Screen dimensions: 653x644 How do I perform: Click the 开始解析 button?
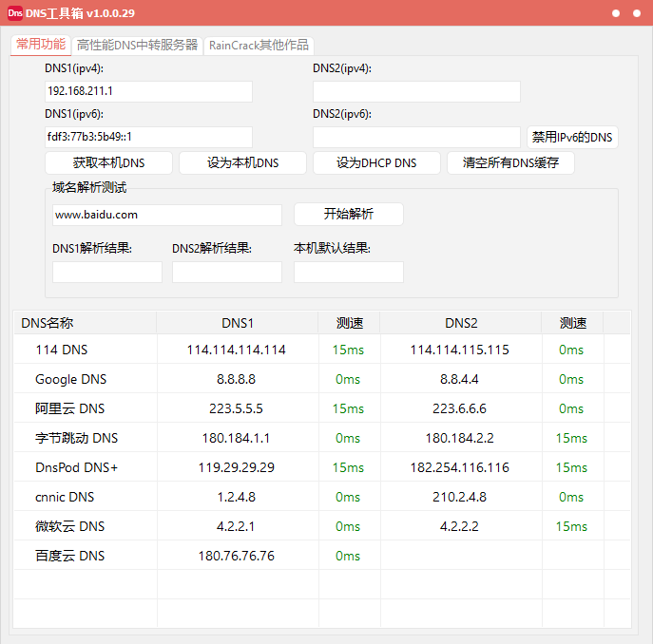pyautogui.click(x=349, y=214)
